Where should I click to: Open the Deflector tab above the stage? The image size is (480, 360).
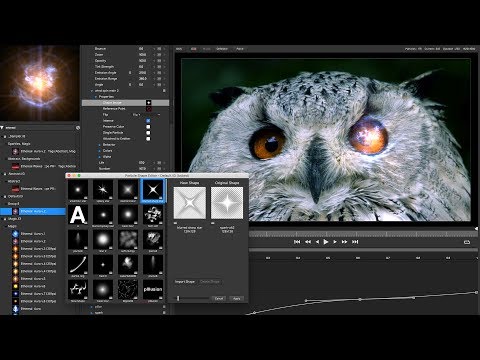(x=222, y=49)
